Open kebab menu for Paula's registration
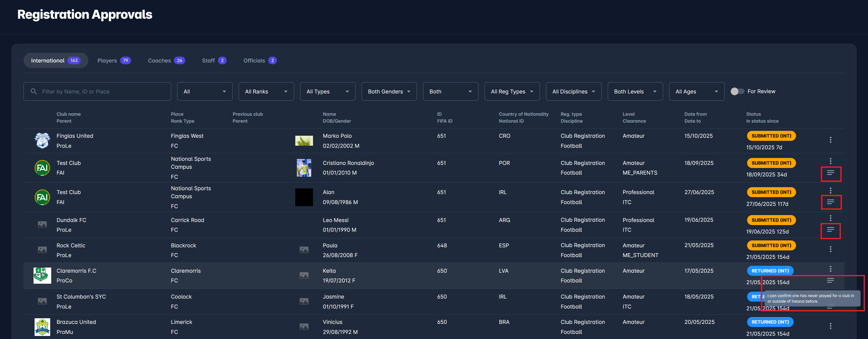868x339 pixels. (830, 249)
